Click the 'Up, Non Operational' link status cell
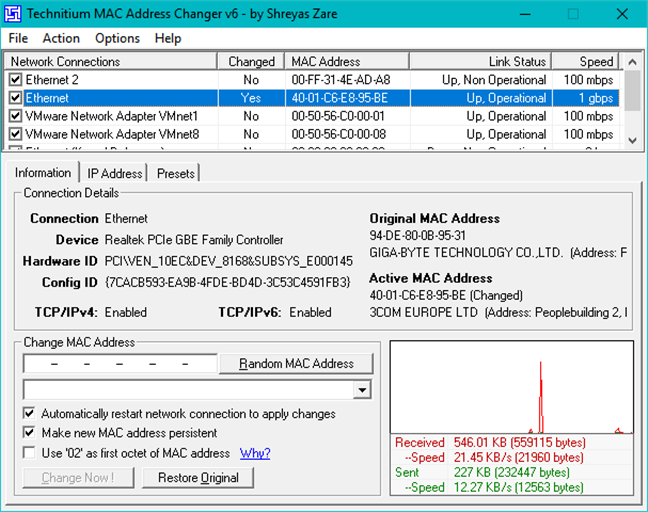 (x=494, y=80)
